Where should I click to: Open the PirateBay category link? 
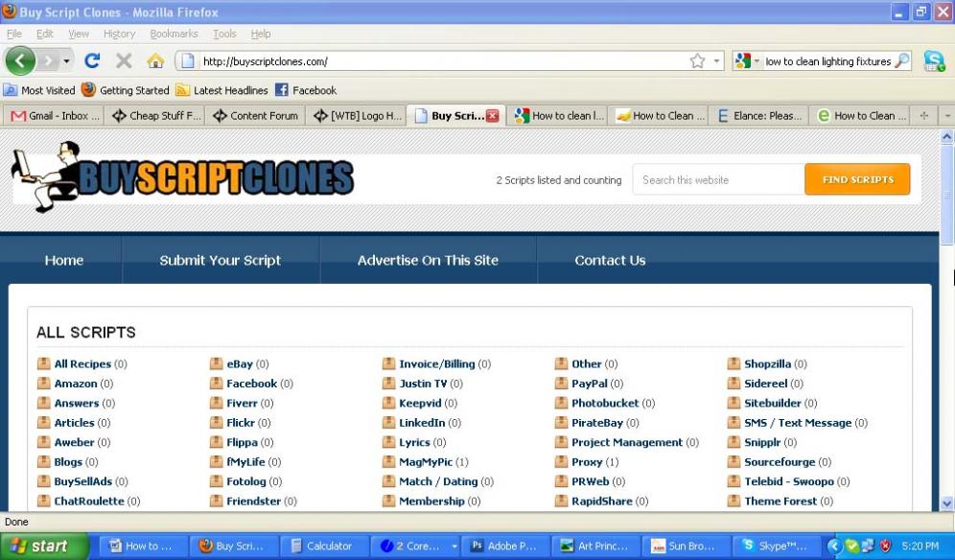pyautogui.click(x=596, y=422)
